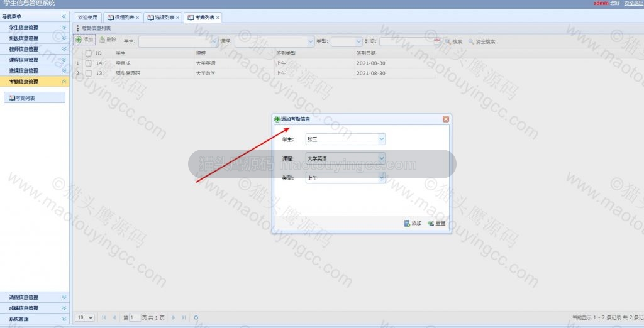The height and width of the screenshot is (328, 644).
Task: Expand 选课信息管理 menu section
Action: point(35,70)
